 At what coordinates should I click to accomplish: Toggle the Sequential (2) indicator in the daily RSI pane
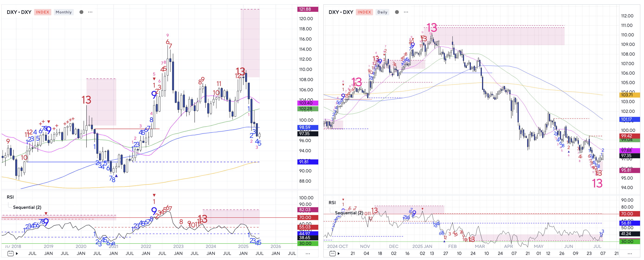click(x=349, y=213)
